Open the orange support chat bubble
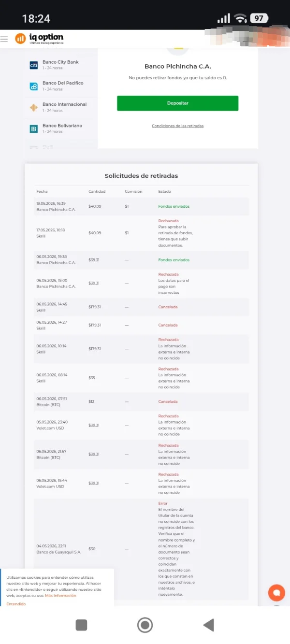 point(276,592)
